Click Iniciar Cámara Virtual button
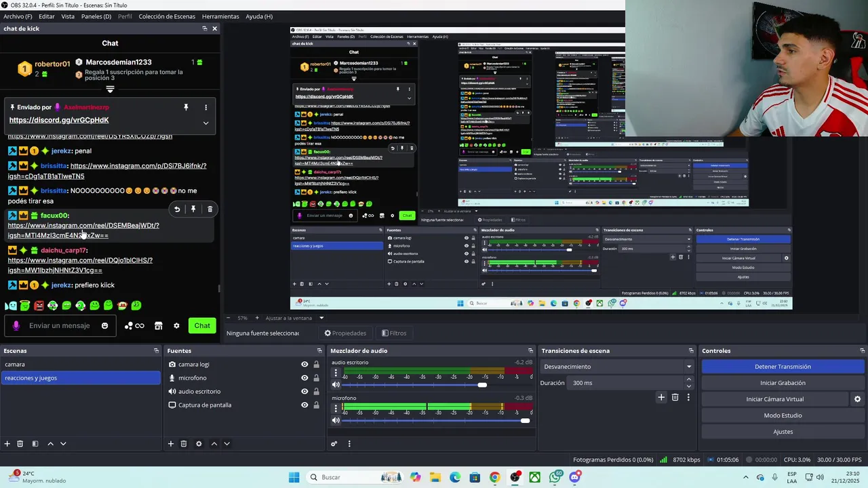Viewport: 868px width, 488px height. click(774, 399)
